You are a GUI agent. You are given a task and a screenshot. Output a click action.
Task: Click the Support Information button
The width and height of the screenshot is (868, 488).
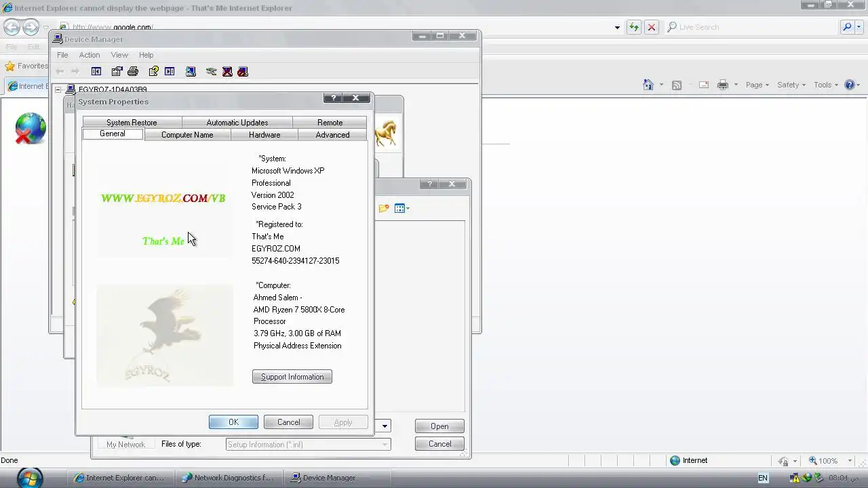[292, 377]
